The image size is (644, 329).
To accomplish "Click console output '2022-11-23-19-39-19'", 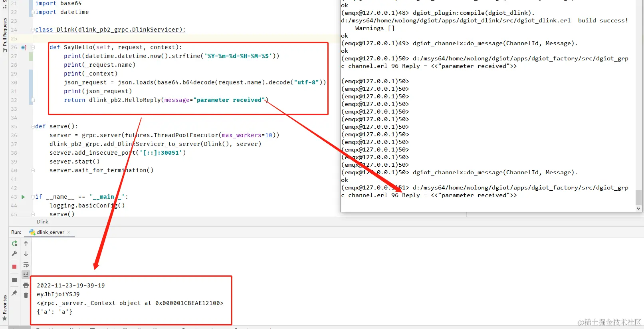I will pyautogui.click(x=71, y=285).
